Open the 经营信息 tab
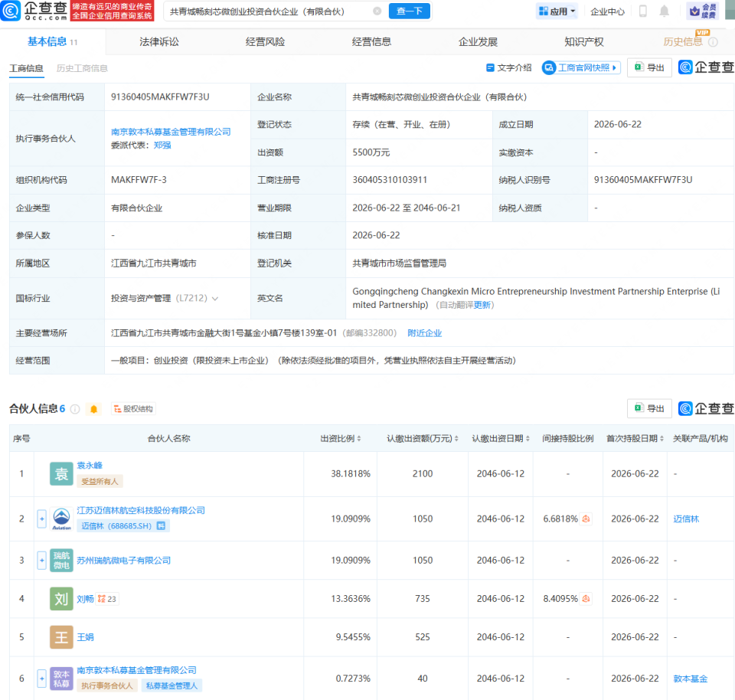This screenshot has width=735, height=700. click(372, 41)
